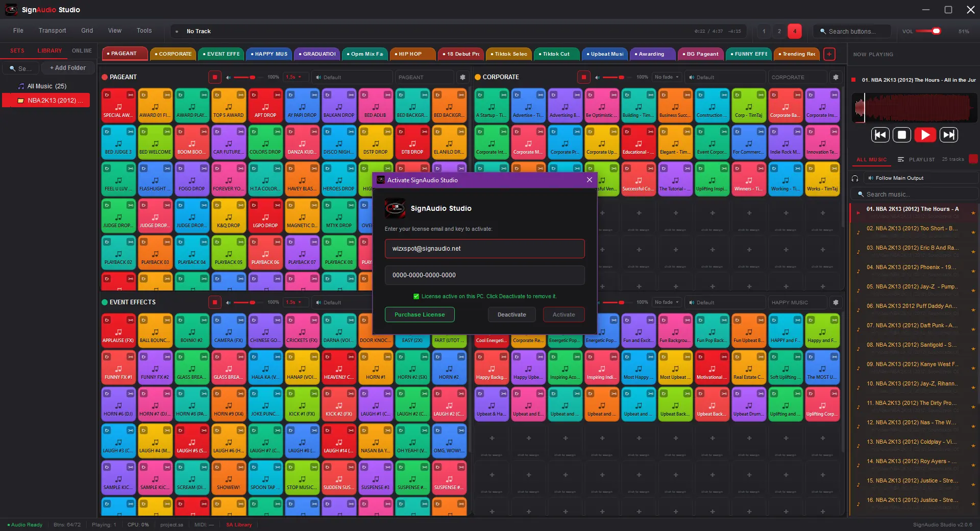The height and width of the screenshot is (531, 980).
Task: Open Follow Main Output dropdown
Action: [x=920, y=178]
